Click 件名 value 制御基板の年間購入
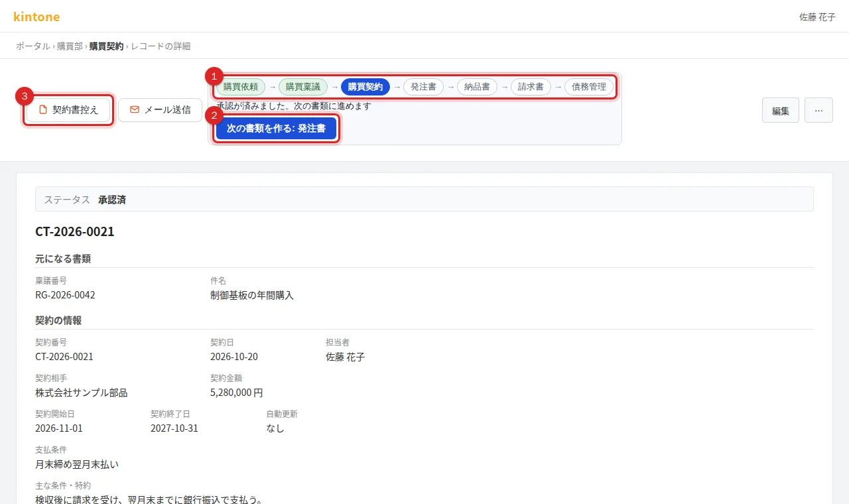 pyautogui.click(x=252, y=295)
